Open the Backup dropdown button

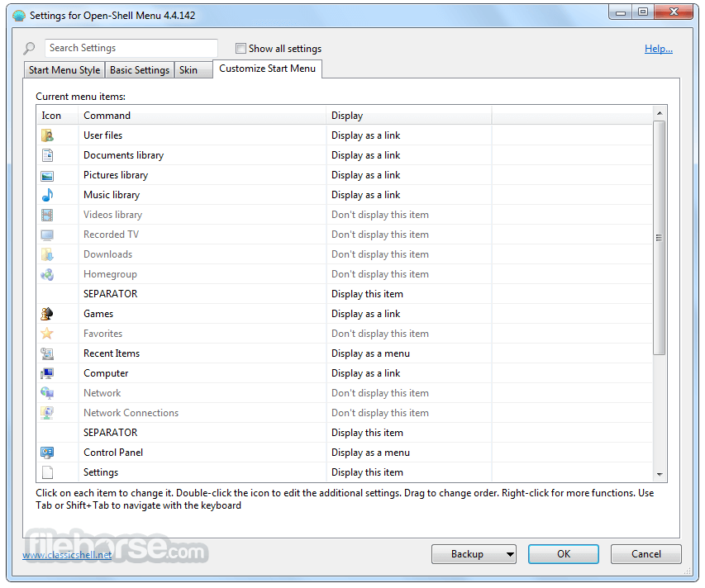474,554
